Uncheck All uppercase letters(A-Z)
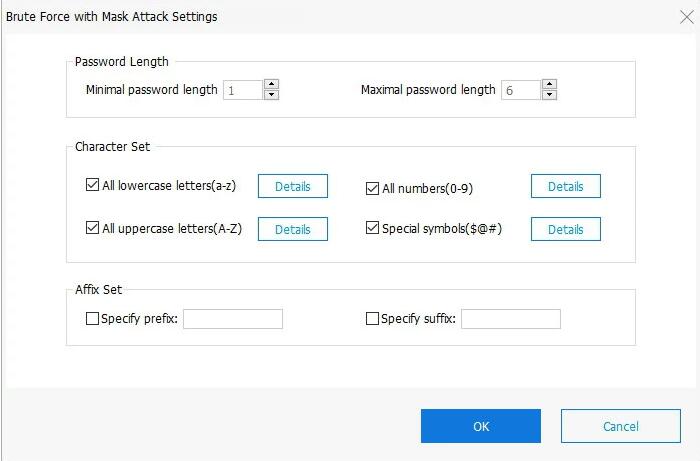 (x=92, y=228)
